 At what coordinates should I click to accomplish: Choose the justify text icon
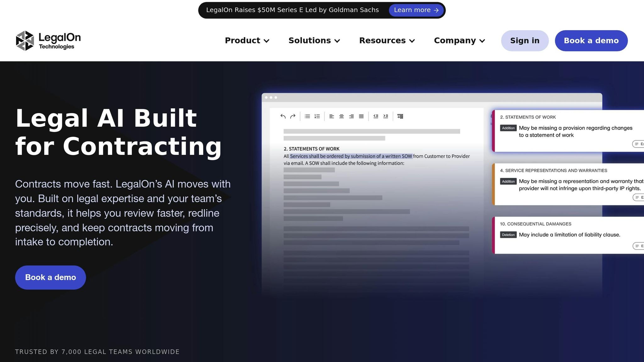(x=361, y=116)
